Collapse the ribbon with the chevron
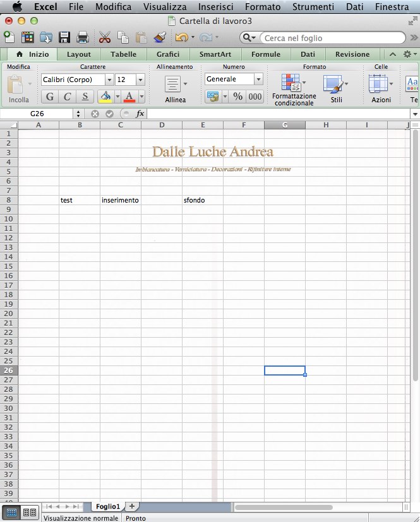The image size is (420, 522). coord(393,54)
